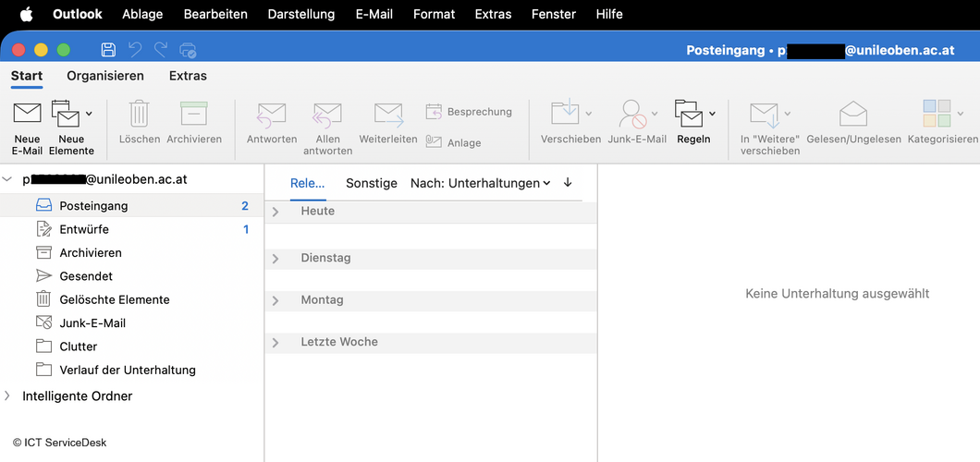Expand the Heute message group
Viewport: 980px width, 462px height.
point(276,212)
